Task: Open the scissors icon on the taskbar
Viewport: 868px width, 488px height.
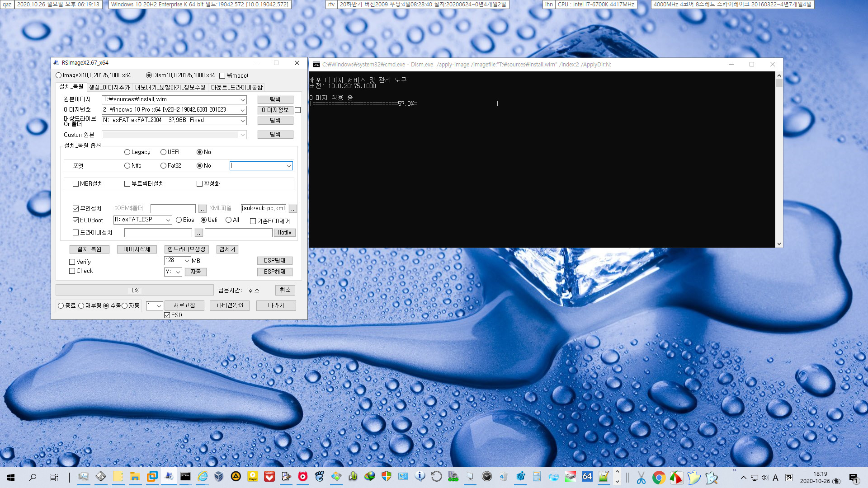Action: point(641,478)
